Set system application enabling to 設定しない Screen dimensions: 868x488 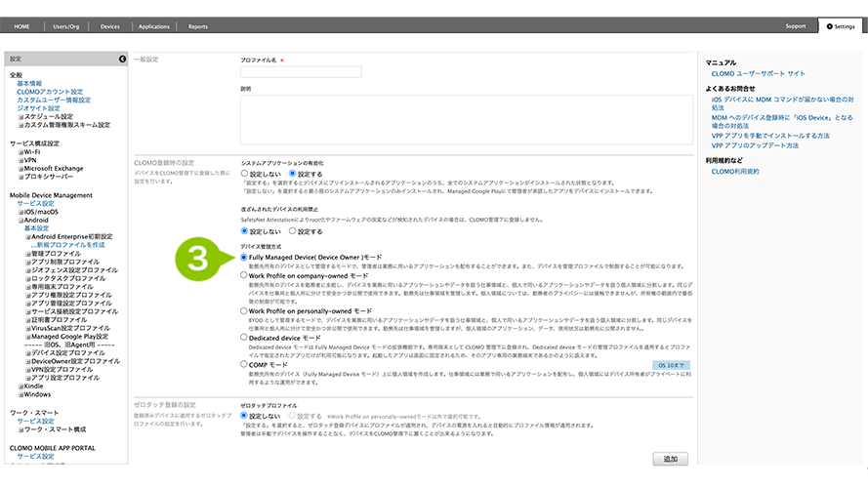[x=244, y=173]
